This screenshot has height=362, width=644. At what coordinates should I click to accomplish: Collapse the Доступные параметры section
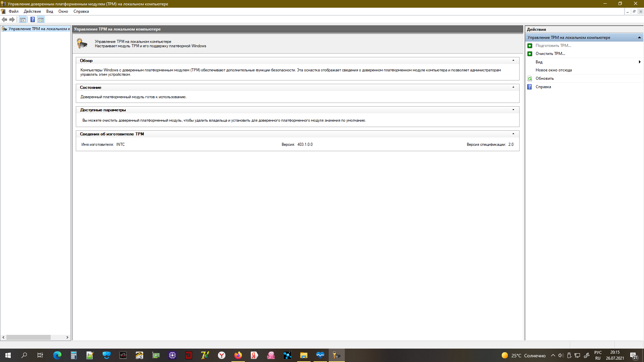(x=513, y=110)
